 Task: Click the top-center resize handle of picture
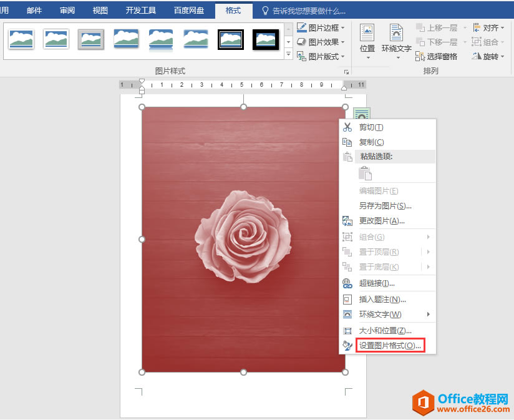coord(243,107)
